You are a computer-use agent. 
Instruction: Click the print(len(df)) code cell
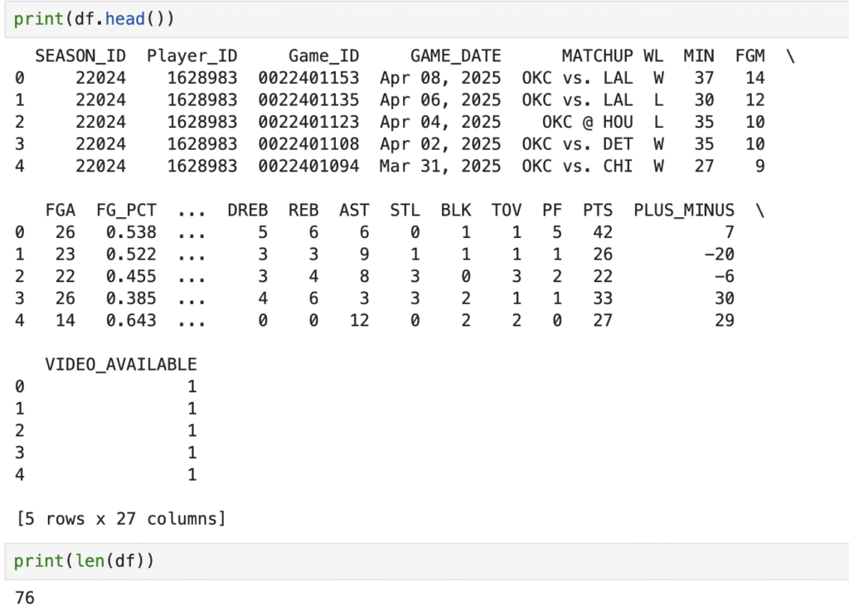point(427,561)
